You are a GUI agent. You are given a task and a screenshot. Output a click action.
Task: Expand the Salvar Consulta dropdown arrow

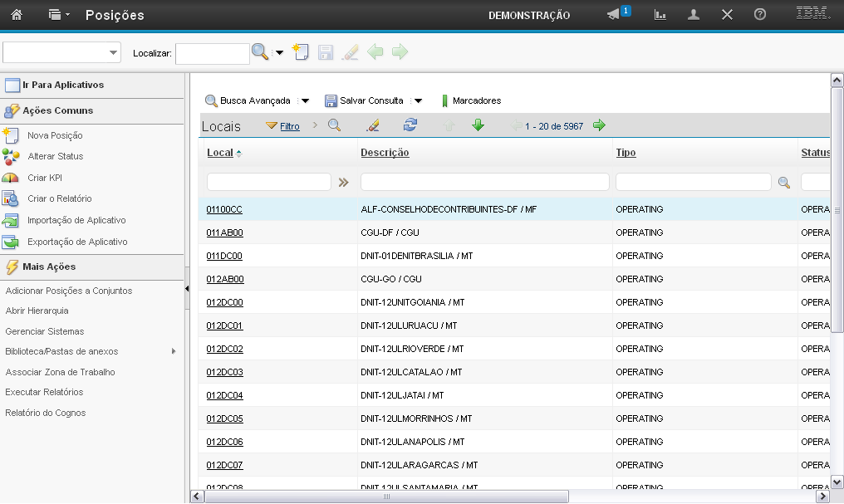tap(418, 101)
